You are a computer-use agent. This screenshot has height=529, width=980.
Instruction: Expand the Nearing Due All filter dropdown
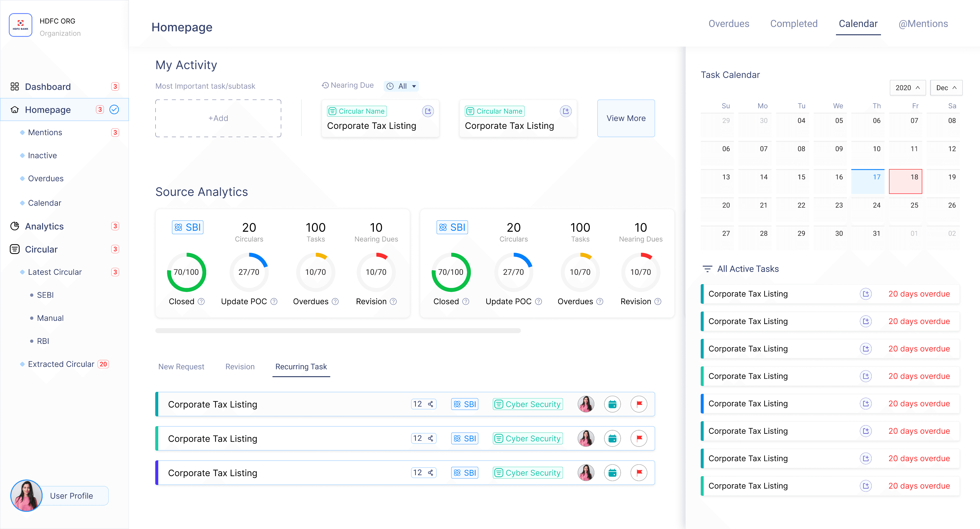click(401, 86)
